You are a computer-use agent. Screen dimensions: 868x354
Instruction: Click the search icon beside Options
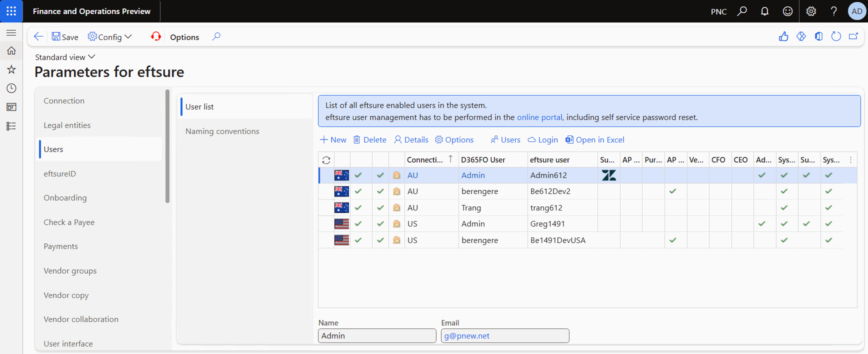pyautogui.click(x=216, y=36)
